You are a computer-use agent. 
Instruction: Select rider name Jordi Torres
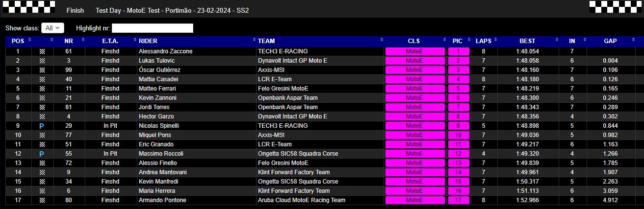click(x=154, y=107)
